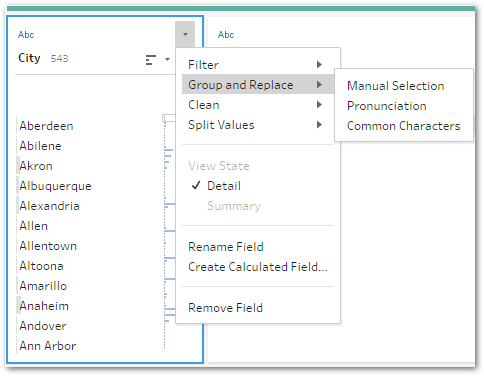The image size is (484, 376).
Task: Click Rename Field
Action: pyautogui.click(x=226, y=247)
